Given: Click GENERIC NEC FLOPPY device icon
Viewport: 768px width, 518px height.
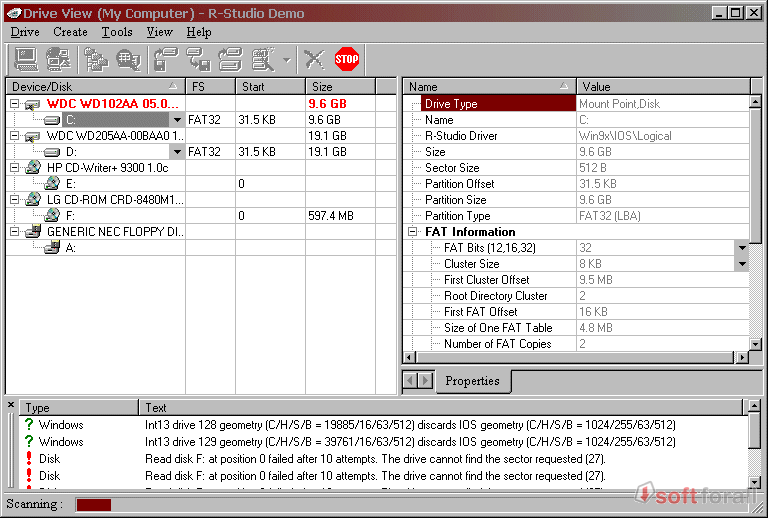Looking at the screenshot, I should point(33,231).
